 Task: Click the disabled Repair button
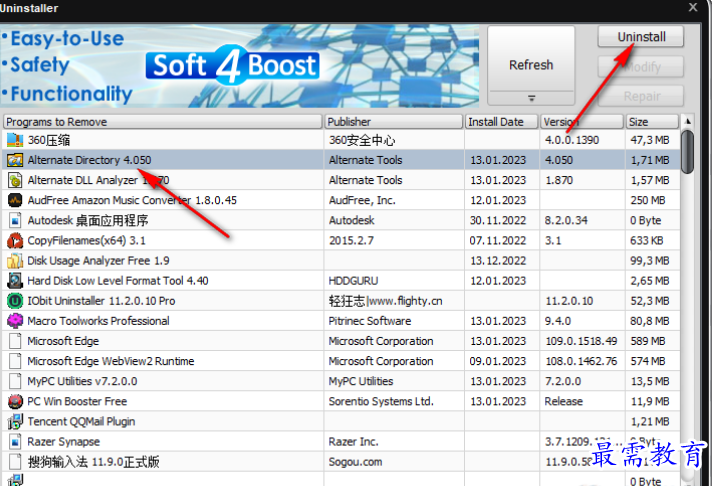[x=641, y=96]
